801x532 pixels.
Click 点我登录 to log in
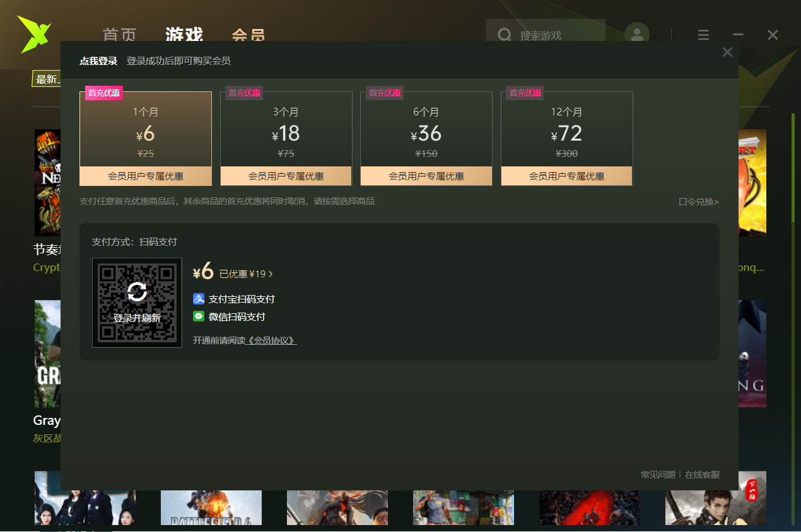point(98,61)
